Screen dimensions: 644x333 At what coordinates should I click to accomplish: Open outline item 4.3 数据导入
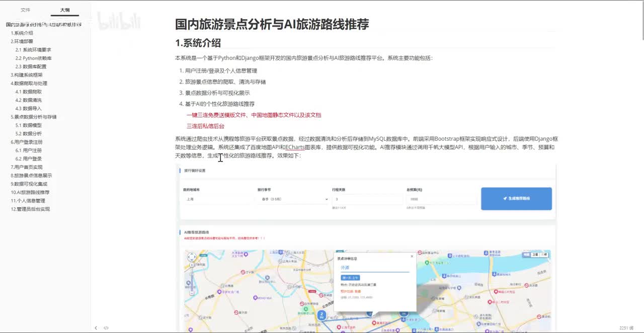coord(29,108)
